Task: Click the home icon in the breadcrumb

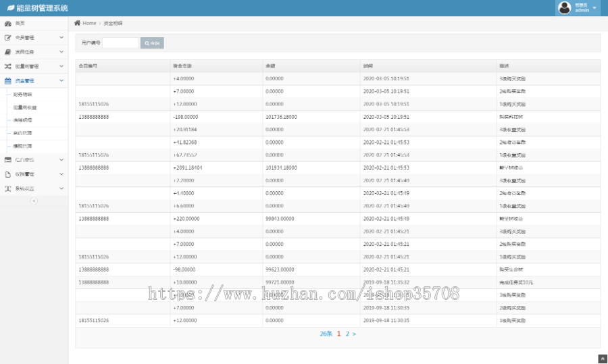Action: pyautogui.click(x=77, y=23)
